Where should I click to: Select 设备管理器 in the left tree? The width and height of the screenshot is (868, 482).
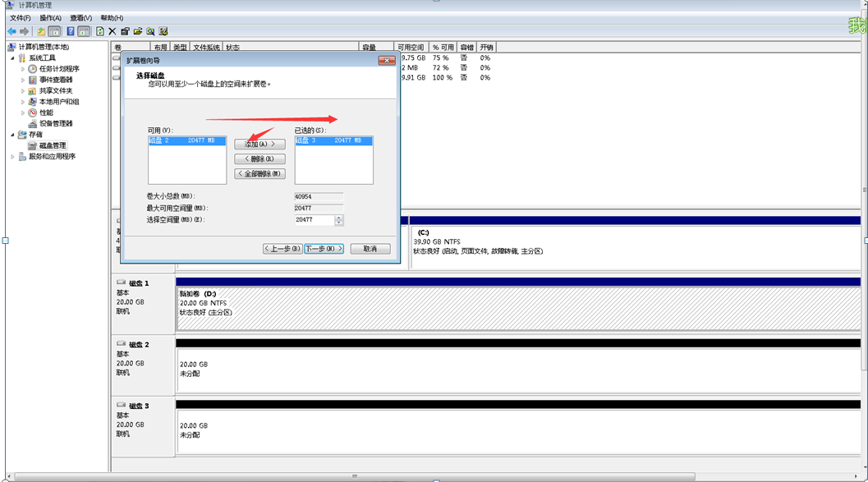click(56, 123)
